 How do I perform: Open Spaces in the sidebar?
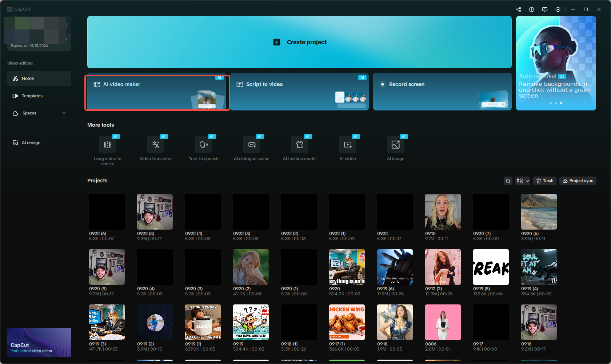[39, 113]
